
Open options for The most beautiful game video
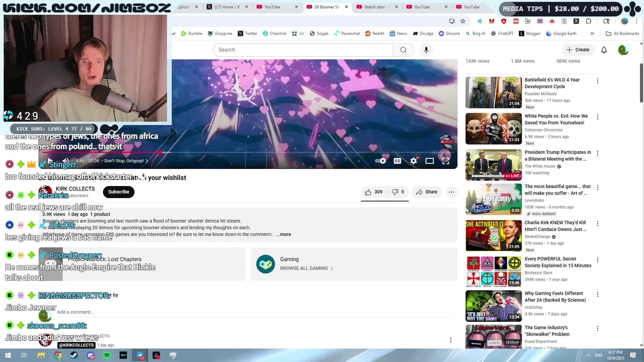(597, 188)
